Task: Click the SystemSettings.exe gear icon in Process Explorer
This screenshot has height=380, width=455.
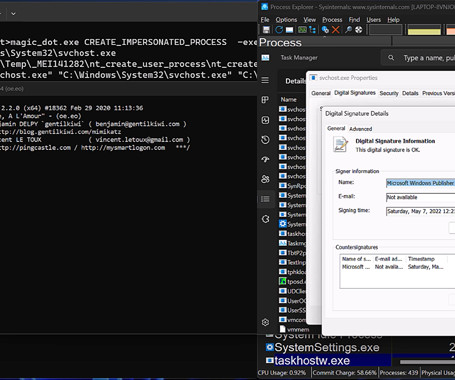Action: coord(270,347)
